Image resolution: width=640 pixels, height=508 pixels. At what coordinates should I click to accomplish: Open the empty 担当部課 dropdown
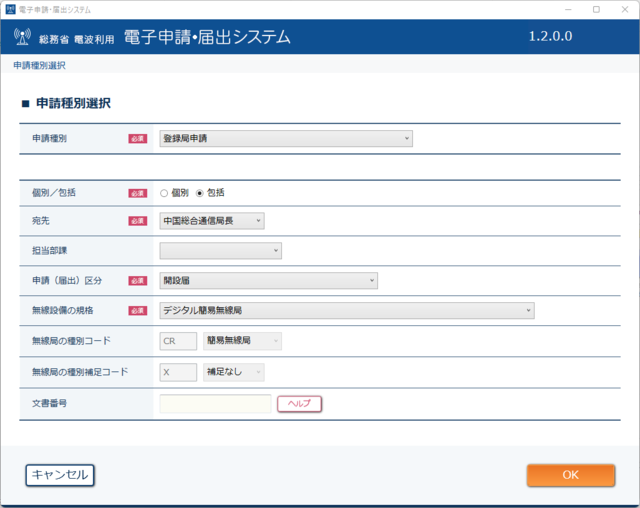[x=220, y=251]
